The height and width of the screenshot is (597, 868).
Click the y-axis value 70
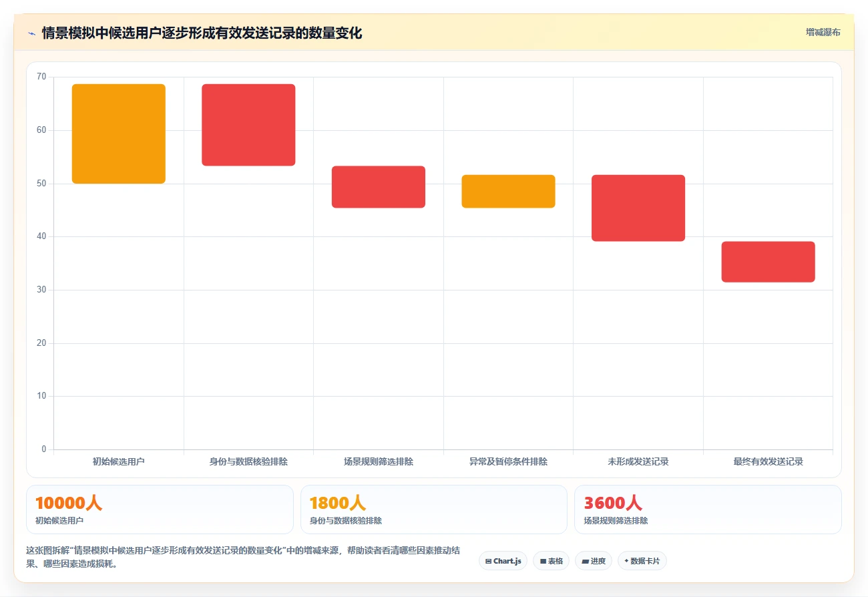41,77
